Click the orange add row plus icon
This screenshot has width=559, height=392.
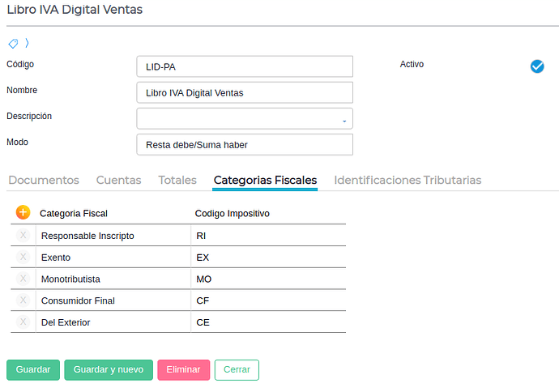coord(23,212)
